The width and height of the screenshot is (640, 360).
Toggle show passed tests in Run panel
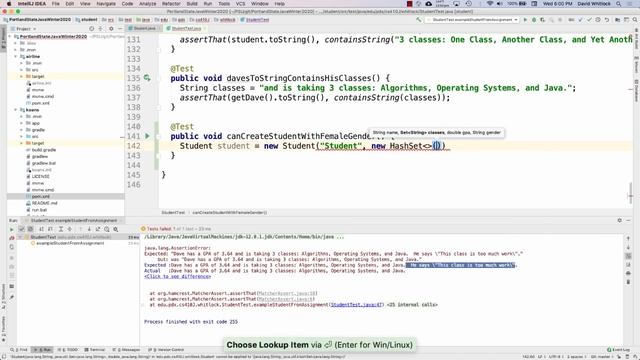pos(22,229)
